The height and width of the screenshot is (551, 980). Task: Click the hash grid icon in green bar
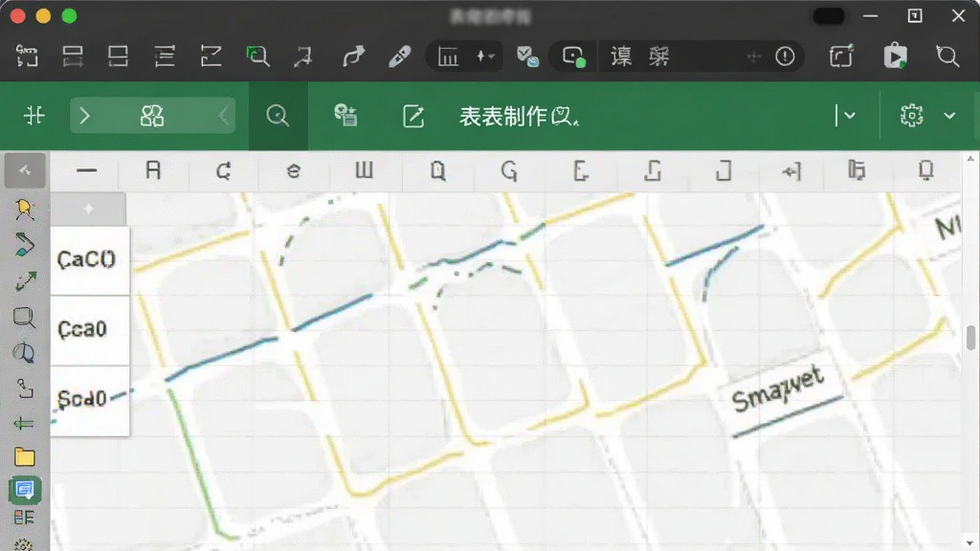click(x=33, y=116)
